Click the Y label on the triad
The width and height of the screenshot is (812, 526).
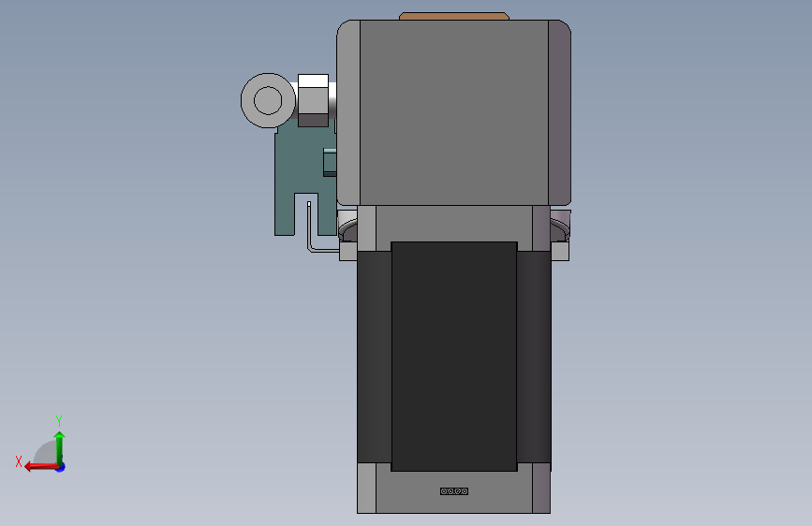click(x=59, y=420)
